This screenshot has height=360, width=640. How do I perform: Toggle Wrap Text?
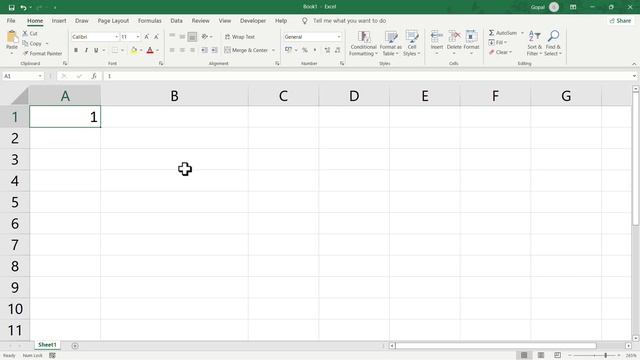240,37
